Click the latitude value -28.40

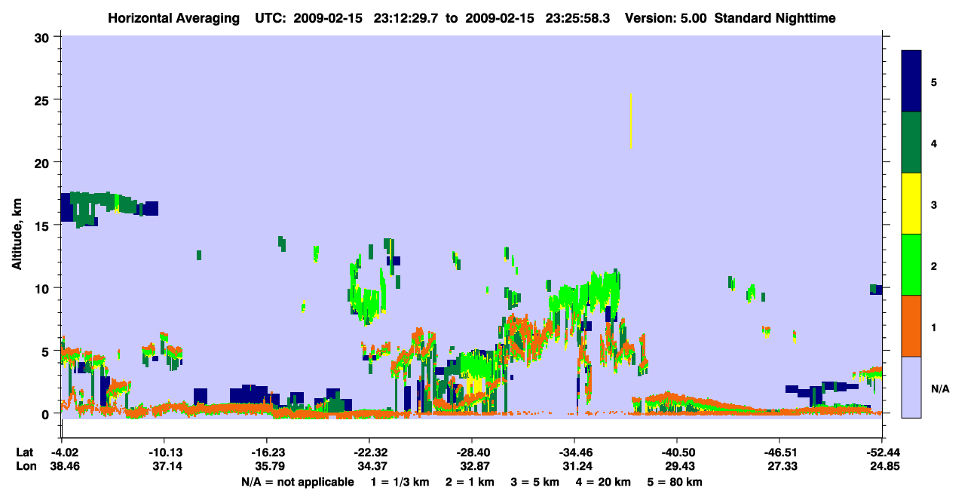pyautogui.click(x=471, y=452)
